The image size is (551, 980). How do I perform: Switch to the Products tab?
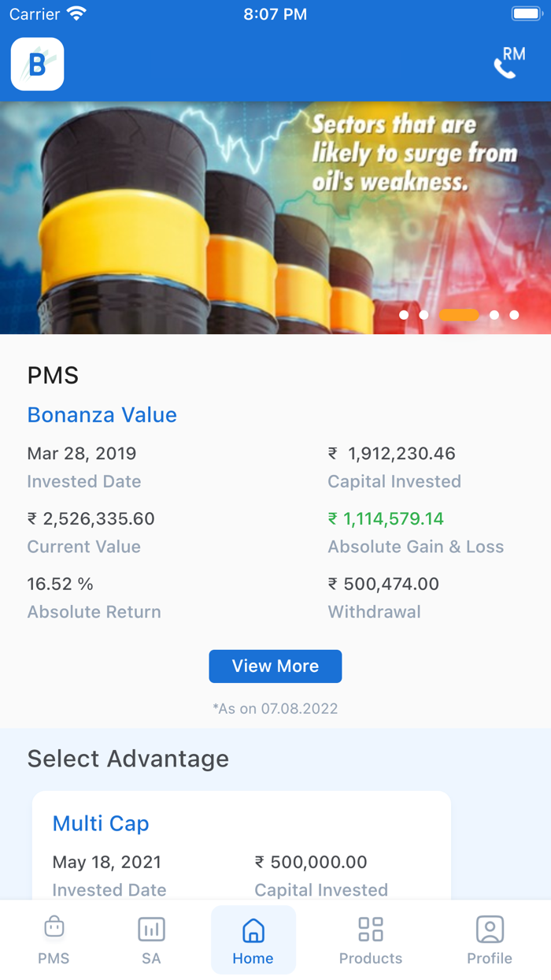pyautogui.click(x=370, y=940)
